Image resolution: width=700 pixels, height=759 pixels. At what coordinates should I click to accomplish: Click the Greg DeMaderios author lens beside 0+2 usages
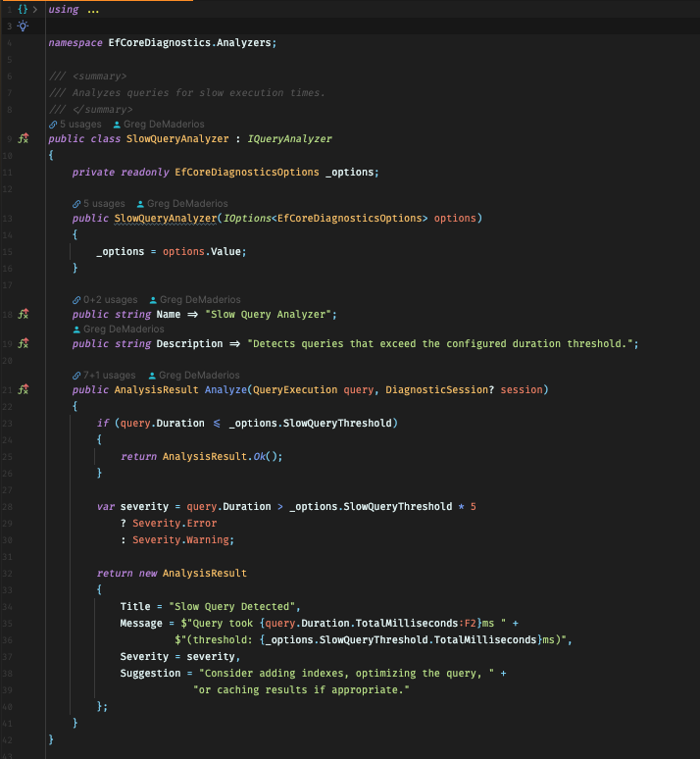click(x=195, y=300)
